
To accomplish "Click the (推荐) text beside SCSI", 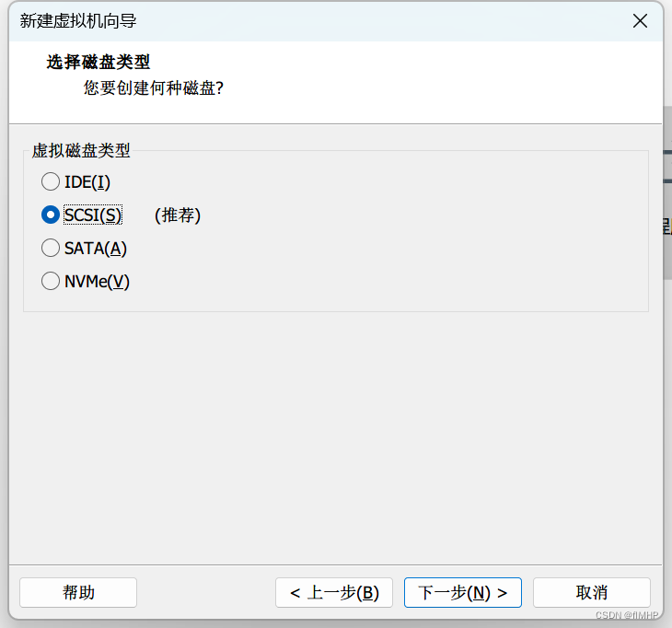I will 178,215.
